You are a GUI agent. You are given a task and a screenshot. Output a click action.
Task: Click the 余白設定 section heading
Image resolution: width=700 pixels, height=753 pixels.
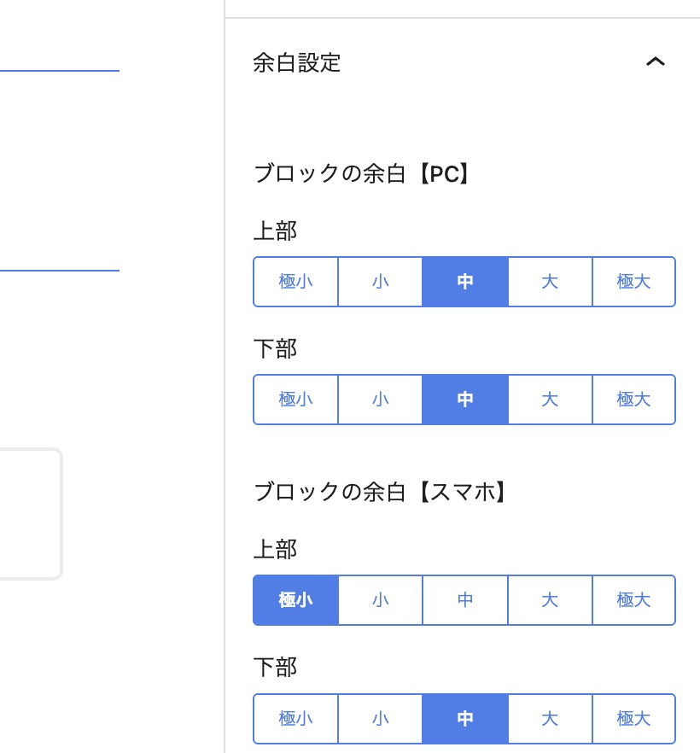pos(297,62)
